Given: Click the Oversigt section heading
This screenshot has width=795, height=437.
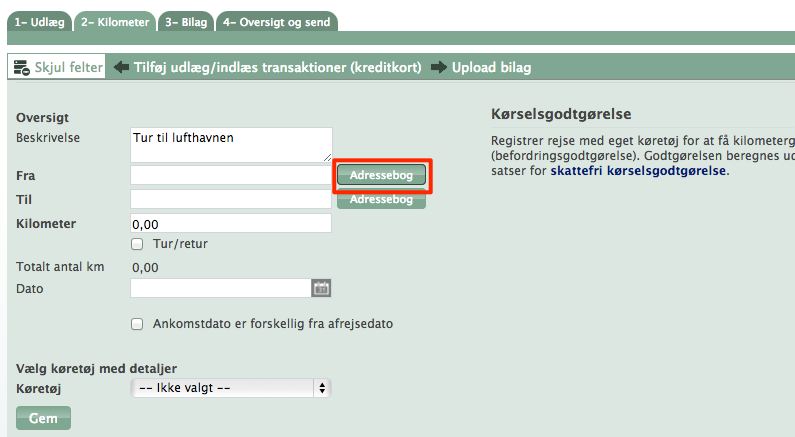Looking at the screenshot, I should pyautogui.click(x=42, y=118).
